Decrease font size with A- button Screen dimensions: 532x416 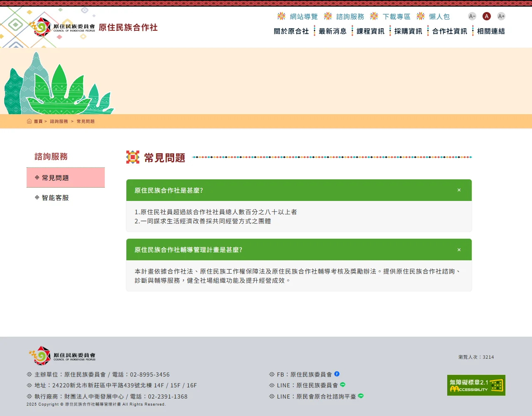pos(472,16)
